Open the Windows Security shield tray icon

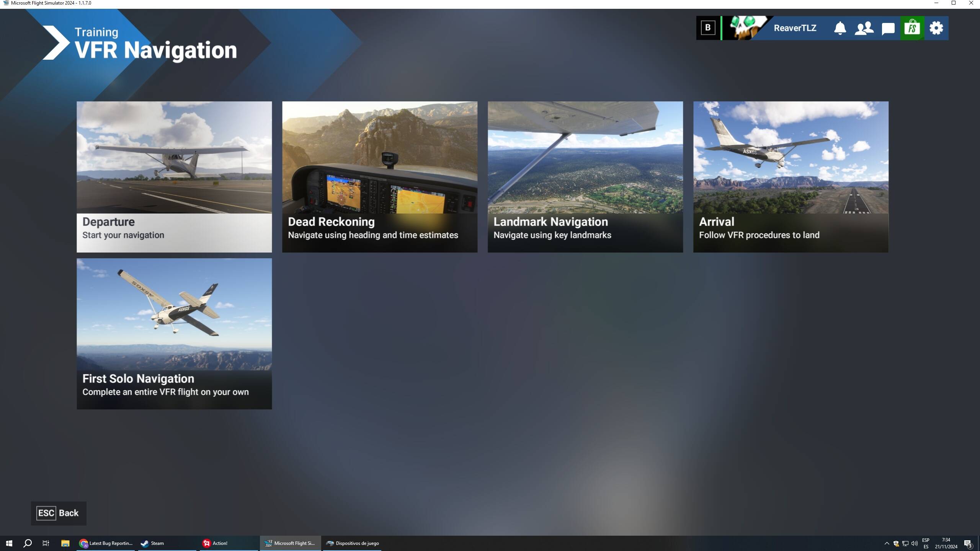tap(896, 543)
